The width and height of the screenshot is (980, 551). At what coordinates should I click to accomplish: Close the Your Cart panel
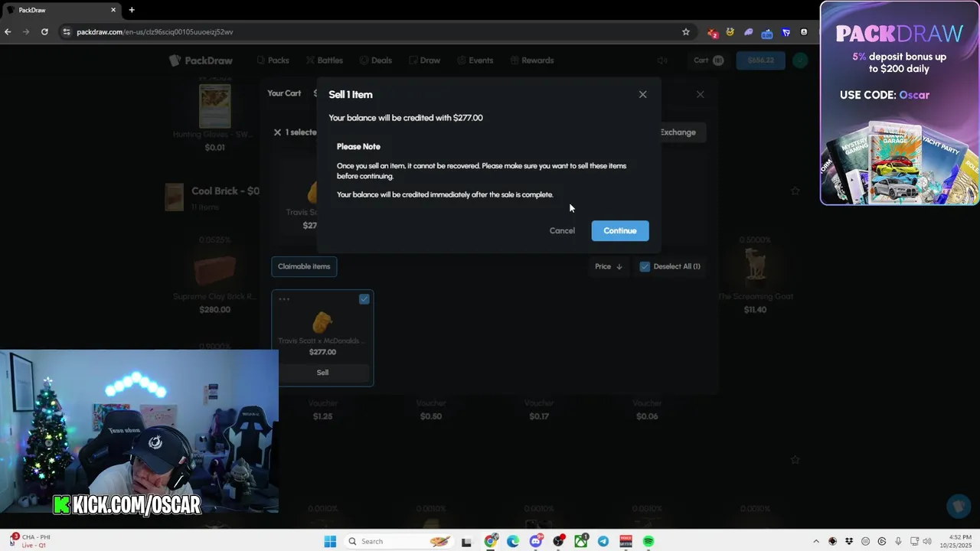[700, 94]
